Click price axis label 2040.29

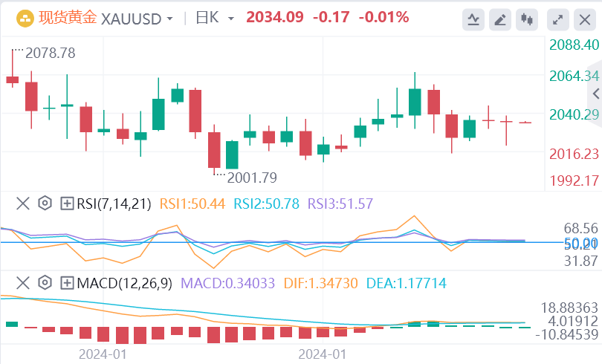[x=574, y=114]
